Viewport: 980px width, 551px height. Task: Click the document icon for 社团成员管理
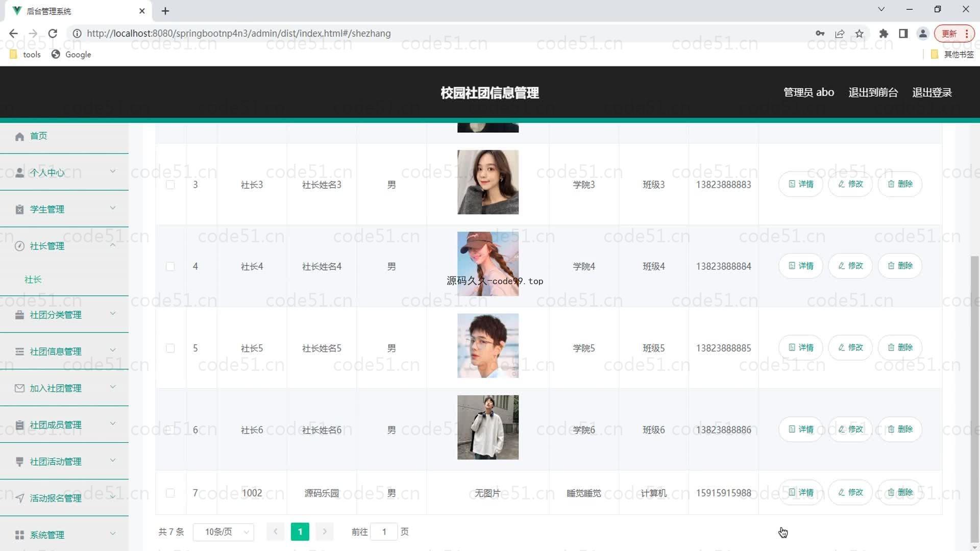pyautogui.click(x=19, y=425)
